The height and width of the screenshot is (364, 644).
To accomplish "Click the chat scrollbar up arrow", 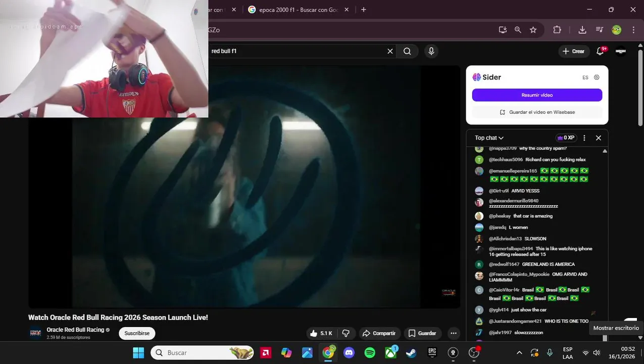I will [605, 151].
